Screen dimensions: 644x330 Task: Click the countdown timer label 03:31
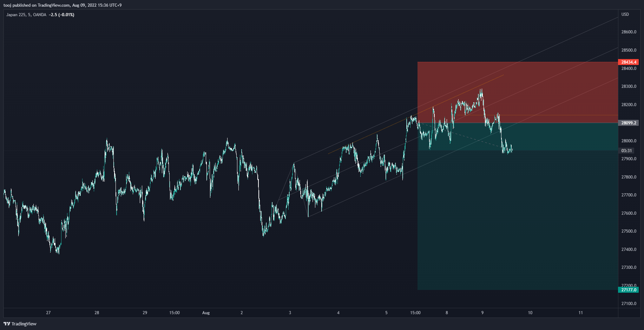pos(626,151)
